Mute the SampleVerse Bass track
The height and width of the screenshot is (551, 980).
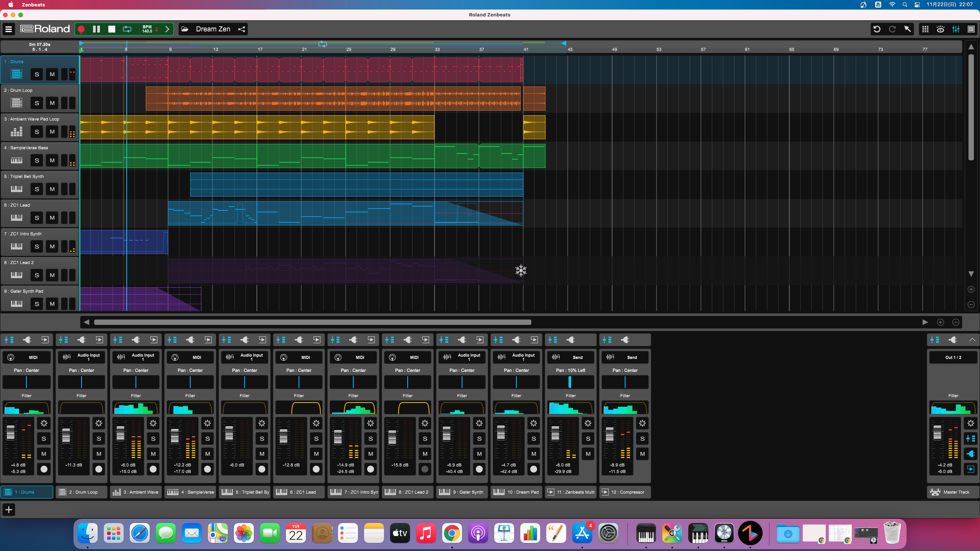tap(52, 160)
